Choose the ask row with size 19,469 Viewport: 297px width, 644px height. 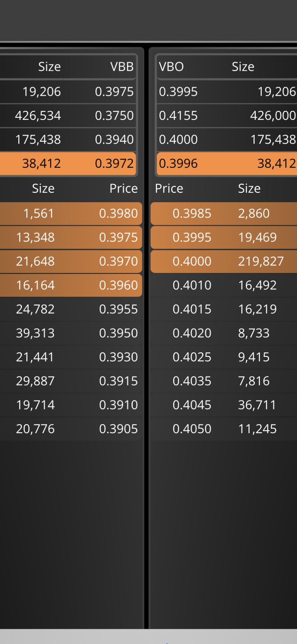point(224,237)
